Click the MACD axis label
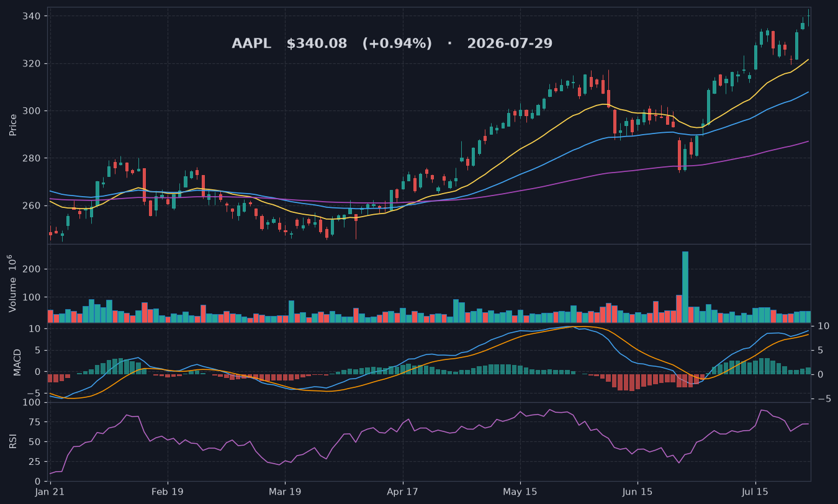838x504 pixels. tap(17, 362)
